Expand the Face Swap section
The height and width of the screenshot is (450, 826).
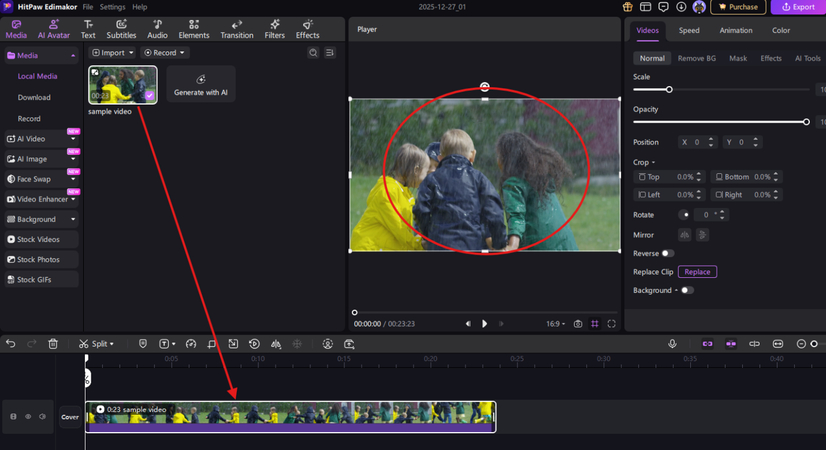point(73,179)
